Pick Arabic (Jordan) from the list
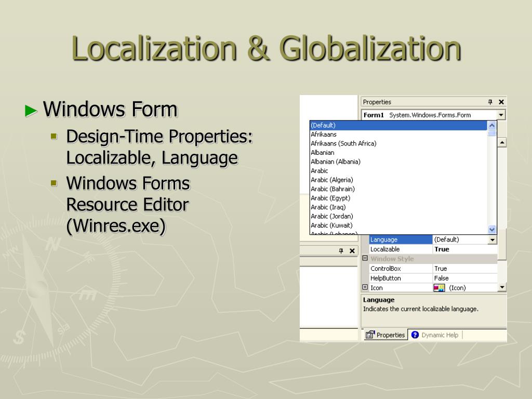Image resolution: width=532 pixels, height=399 pixels. pos(398,217)
